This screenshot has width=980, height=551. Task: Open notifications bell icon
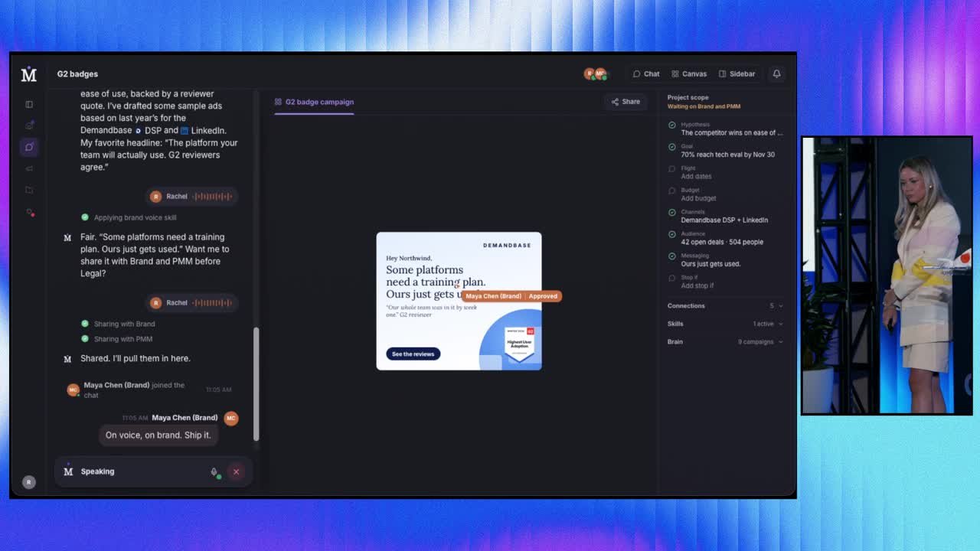pyautogui.click(x=776, y=74)
